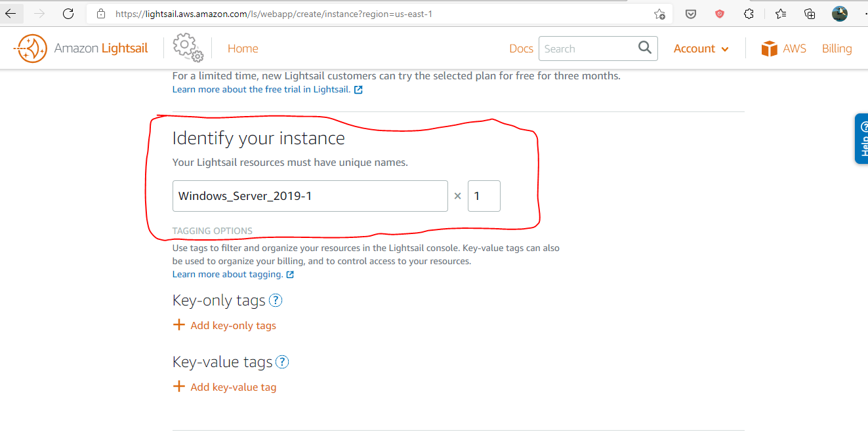Go back with the browser back arrow

coord(10,13)
